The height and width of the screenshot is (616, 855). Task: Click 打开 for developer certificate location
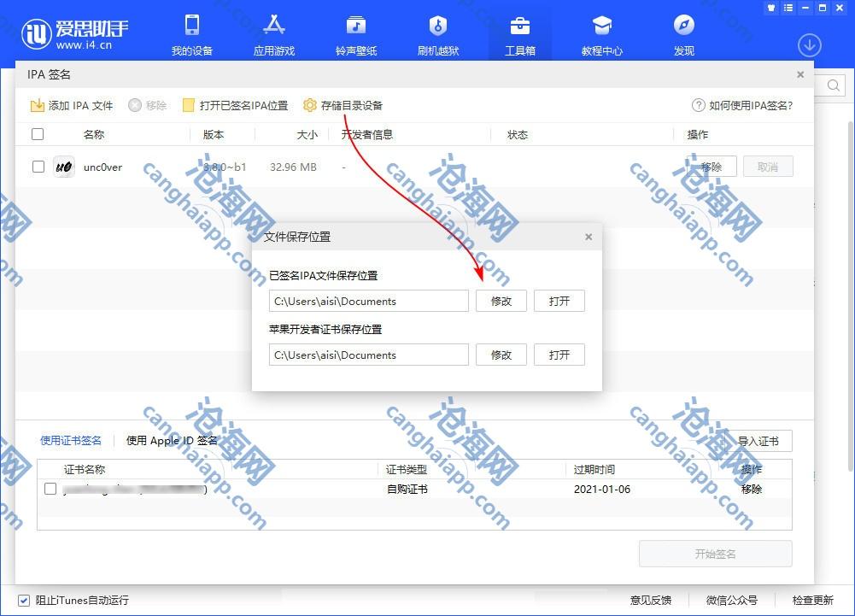tap(559, 355)
